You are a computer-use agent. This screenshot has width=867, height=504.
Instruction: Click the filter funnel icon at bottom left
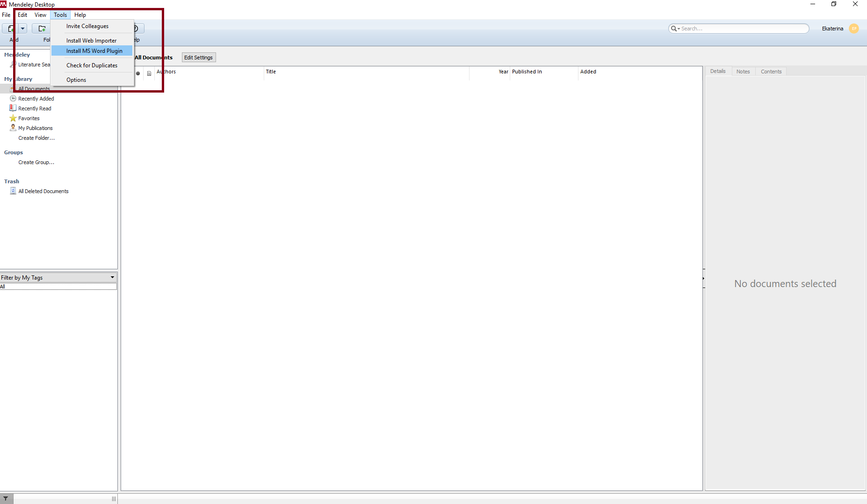[x=6, y=499]
